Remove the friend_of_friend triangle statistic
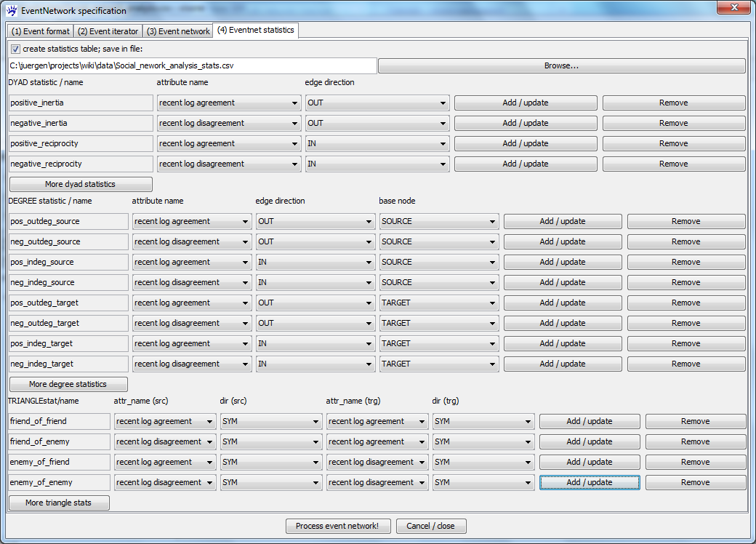 tap(696, 421)
